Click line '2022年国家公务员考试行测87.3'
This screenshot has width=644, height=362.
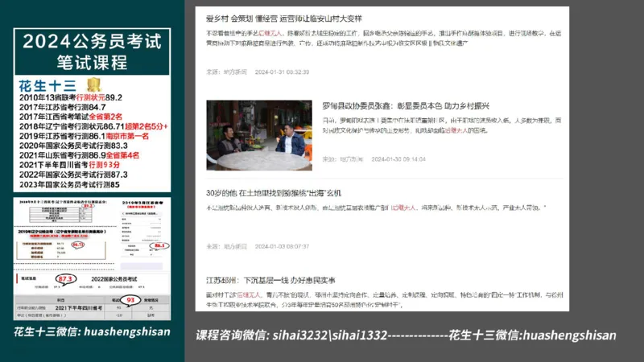point(73,175)
